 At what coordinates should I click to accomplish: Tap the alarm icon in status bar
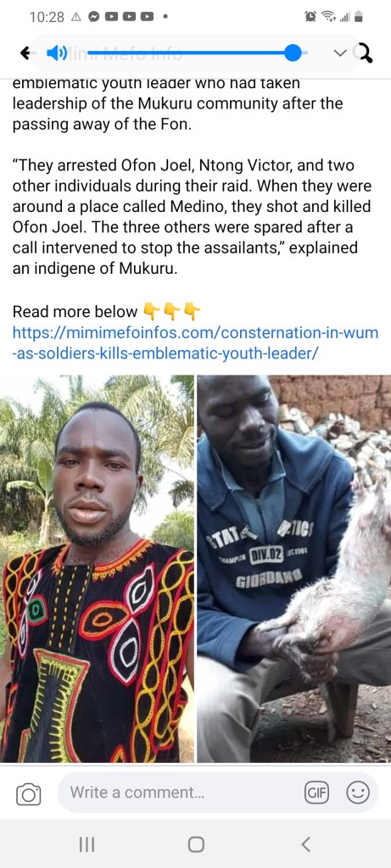310,17
